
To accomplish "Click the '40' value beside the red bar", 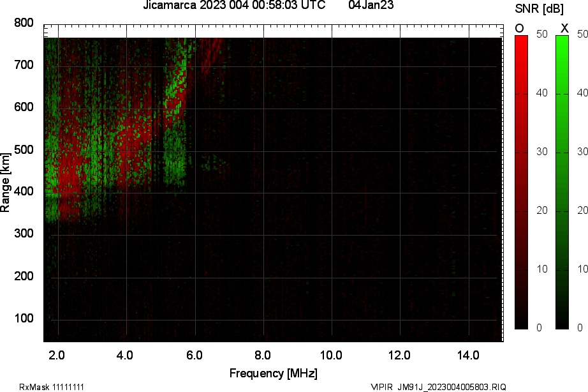I will (542, 93).
